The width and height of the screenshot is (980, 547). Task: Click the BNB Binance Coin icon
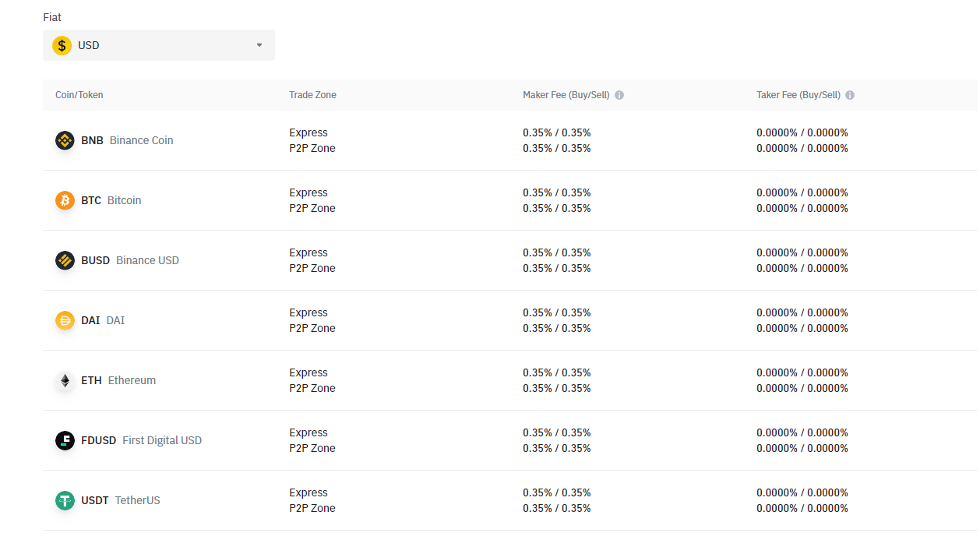coord(65,140)
